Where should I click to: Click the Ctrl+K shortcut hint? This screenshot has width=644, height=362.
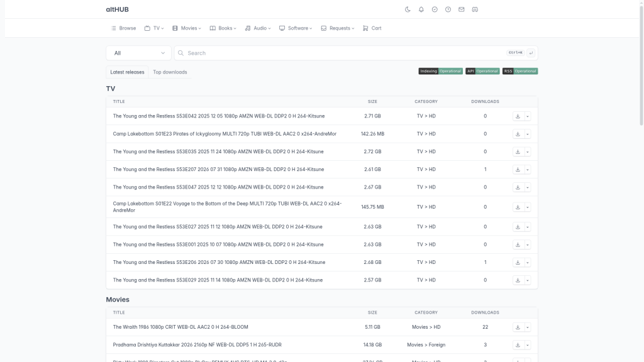point(516,53)
